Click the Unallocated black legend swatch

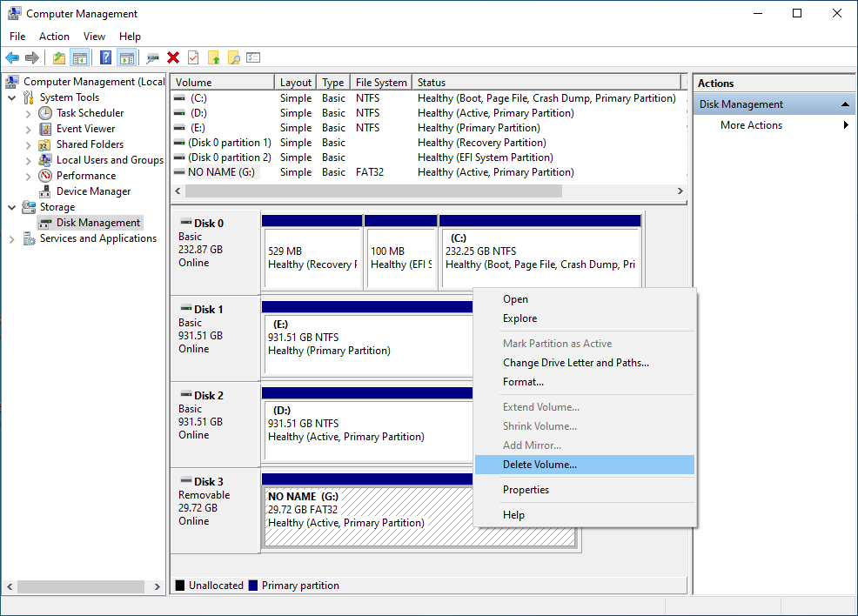(x=180, y=586)
